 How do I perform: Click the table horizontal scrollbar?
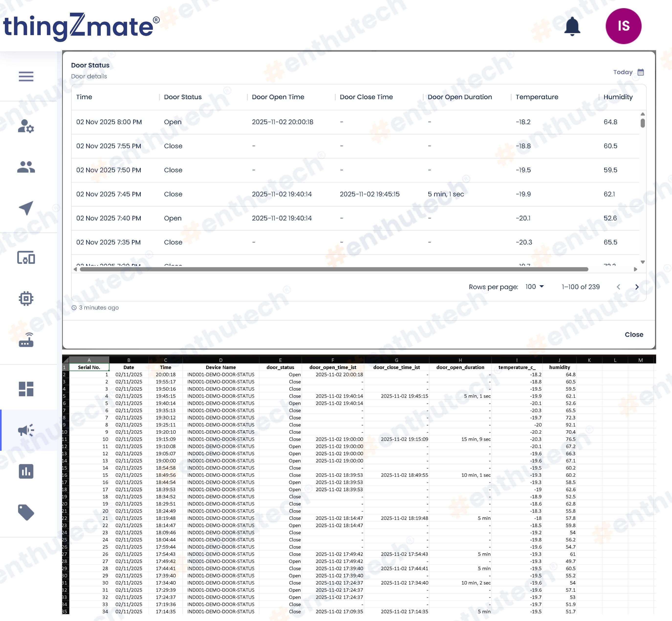pyautogui.click(x=334, y=269)
